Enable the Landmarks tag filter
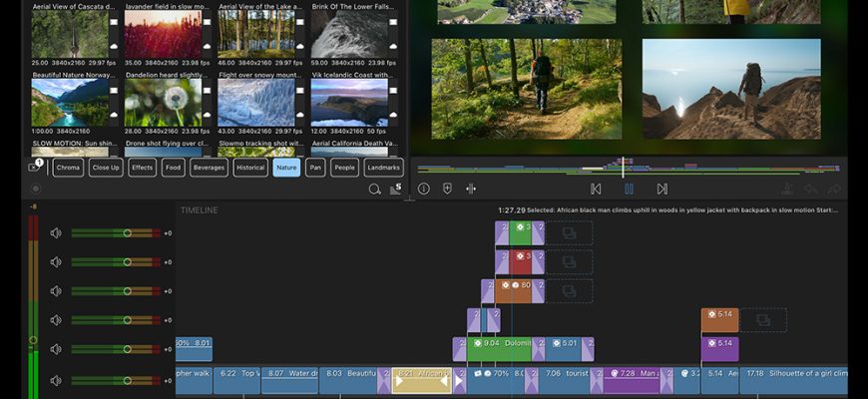This screenshot has height=399, width=868. tap(384, 168)
